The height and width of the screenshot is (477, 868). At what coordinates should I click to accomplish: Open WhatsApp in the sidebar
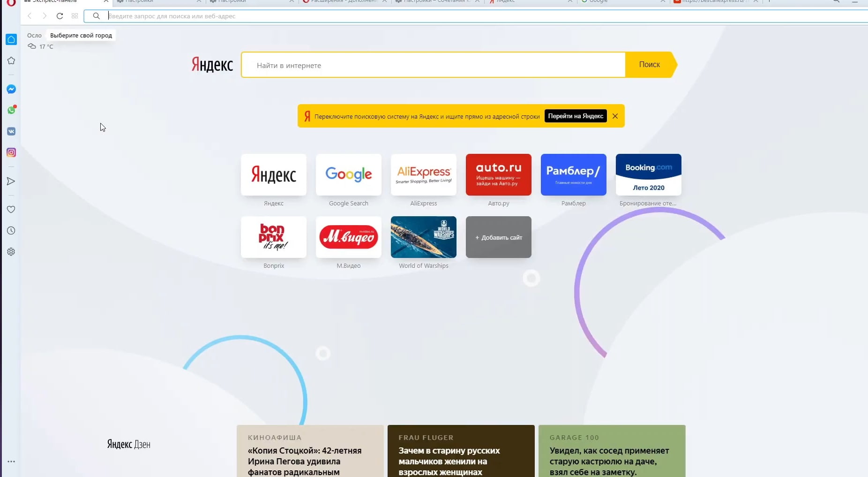pyautogui.click(x=11, y=110)
